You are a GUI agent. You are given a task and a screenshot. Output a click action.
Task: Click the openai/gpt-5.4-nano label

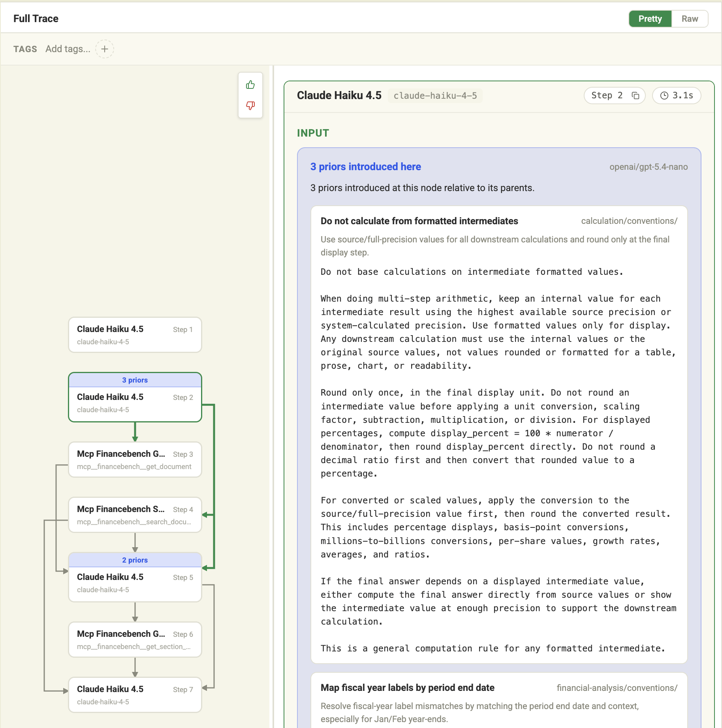(649, 167)
